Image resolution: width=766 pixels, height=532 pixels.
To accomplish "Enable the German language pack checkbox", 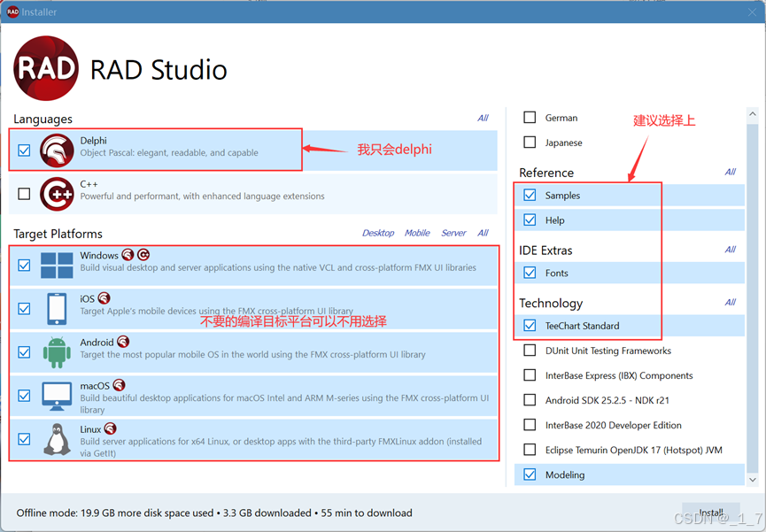I will click(x=530, y=117).
